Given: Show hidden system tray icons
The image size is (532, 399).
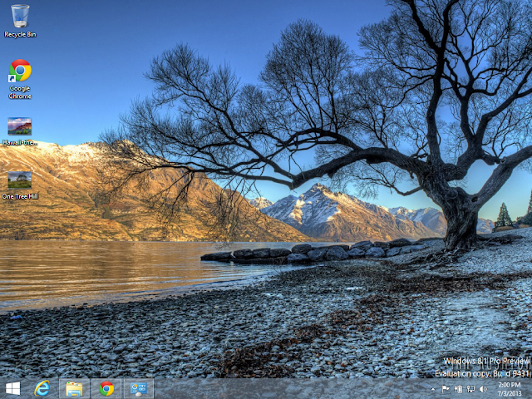Looking at the screenshot, I should pyautogui.click(x=433, y=389).
